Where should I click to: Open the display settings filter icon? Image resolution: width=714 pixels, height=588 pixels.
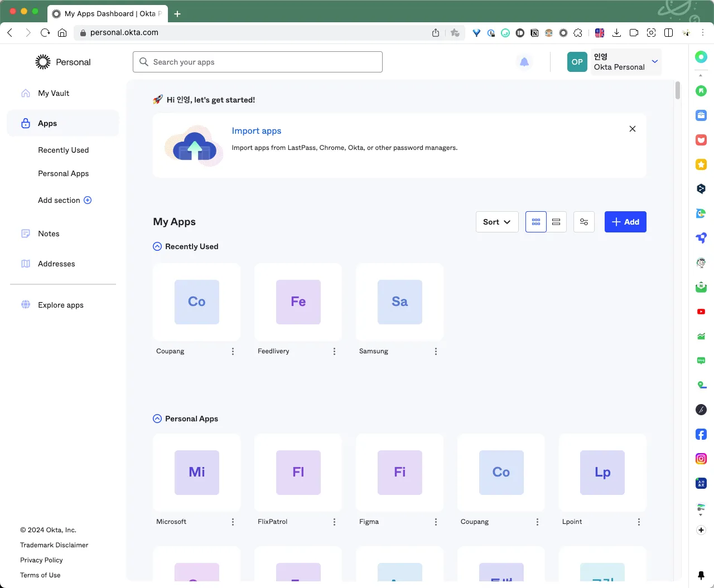point(584,222)
